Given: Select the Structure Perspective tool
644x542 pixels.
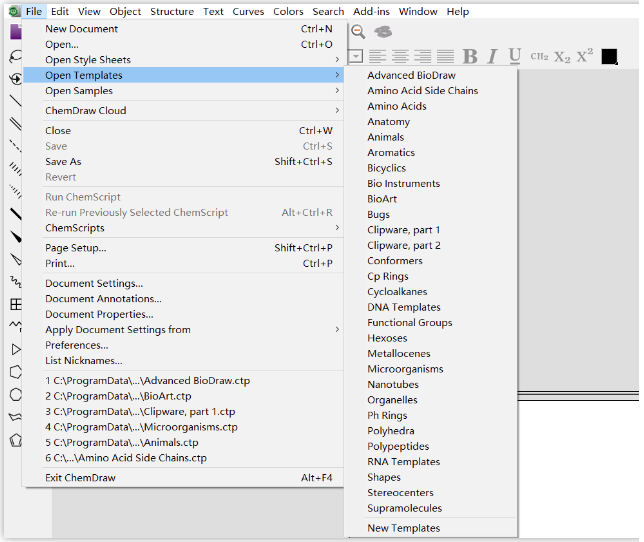Looking at the screenshot, I should (16, 78).
